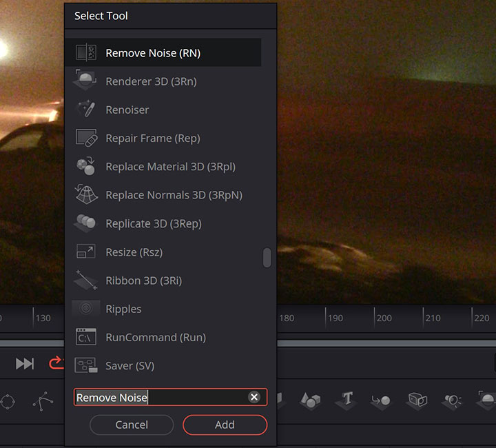496x448 pixels.
Task: Jump to last frame with skip-forward button
Action: (x=25, y=363)
